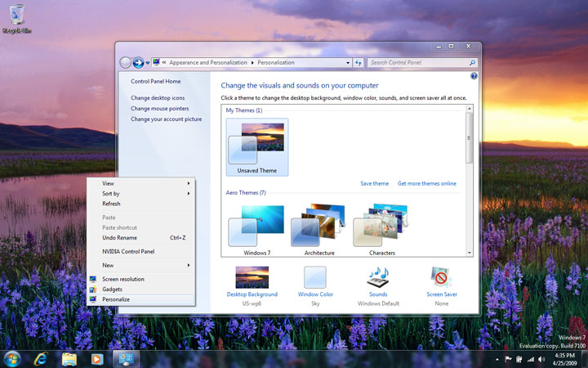Click the power plug tray icon
588x368 pixels.
(519, 359)
